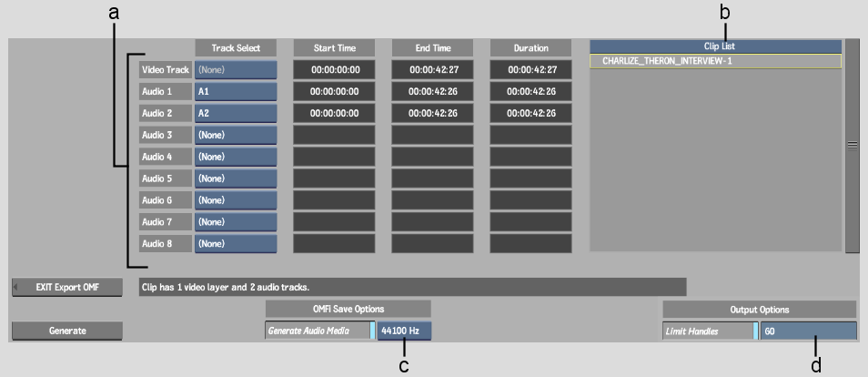Click the Video Track row label
The image size is (868, 377).
click(x=166, y=70)
